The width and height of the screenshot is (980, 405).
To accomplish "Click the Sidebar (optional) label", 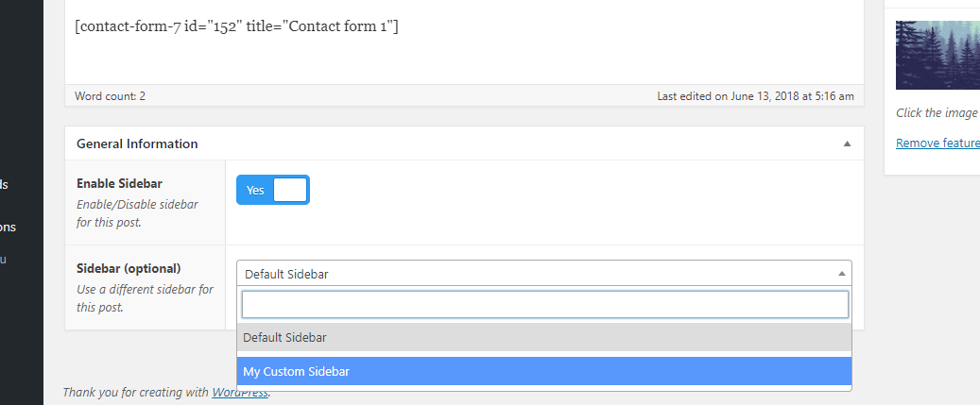I will coord(129,268).
